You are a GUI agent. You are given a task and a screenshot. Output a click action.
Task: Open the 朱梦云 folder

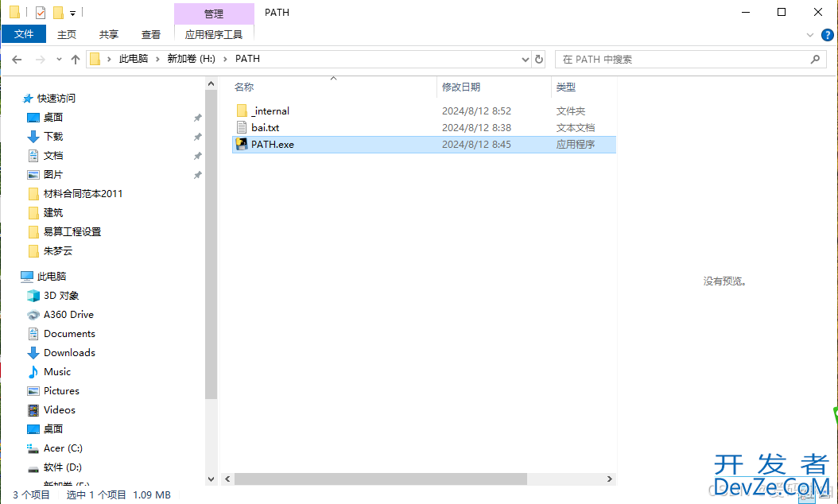coord(58,251)
